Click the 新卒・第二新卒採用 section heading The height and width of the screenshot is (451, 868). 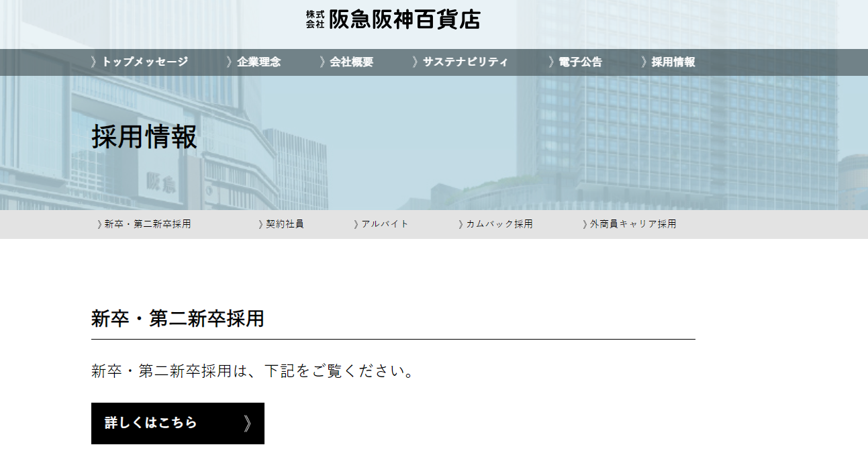coord(178,319)
